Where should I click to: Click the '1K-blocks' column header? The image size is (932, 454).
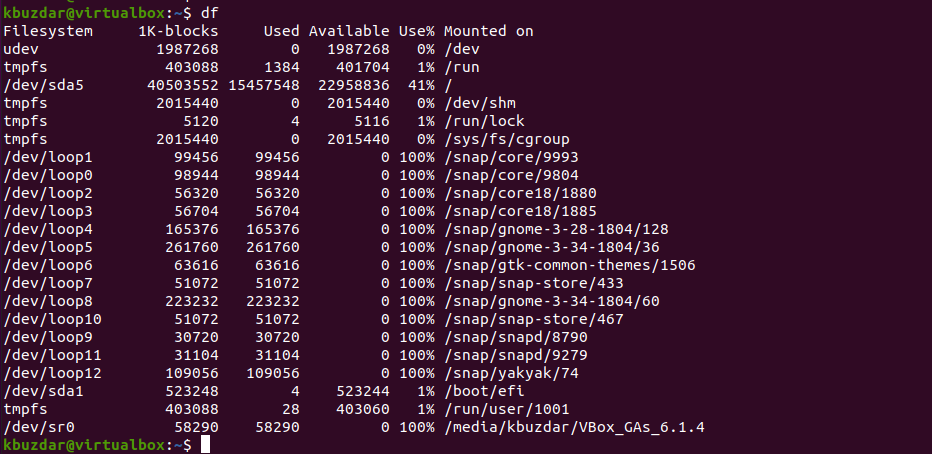coord(178,31)
